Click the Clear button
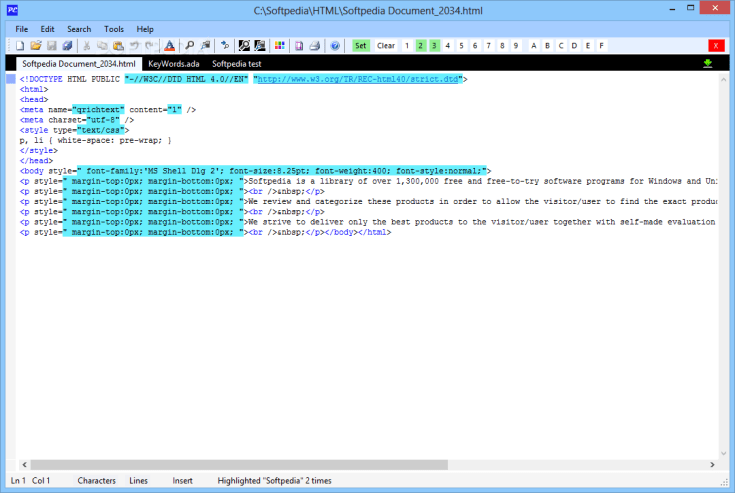The width and height of the screenshot is (735, 493). pyautogui.click(x=386, y=45)
